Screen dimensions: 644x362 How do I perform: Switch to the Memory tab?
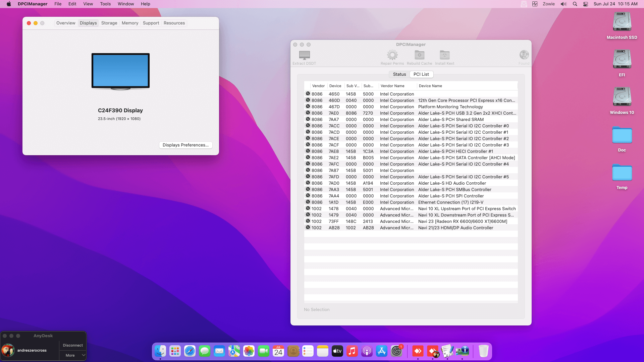[x=130, y=23]
